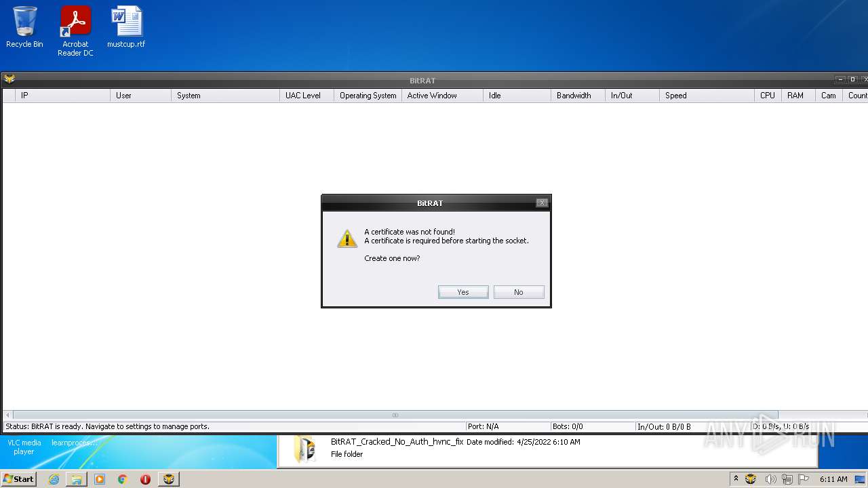Open the Recycle Bin desktop icon
This screenshot has width=868, height=488.
point(24,27)
